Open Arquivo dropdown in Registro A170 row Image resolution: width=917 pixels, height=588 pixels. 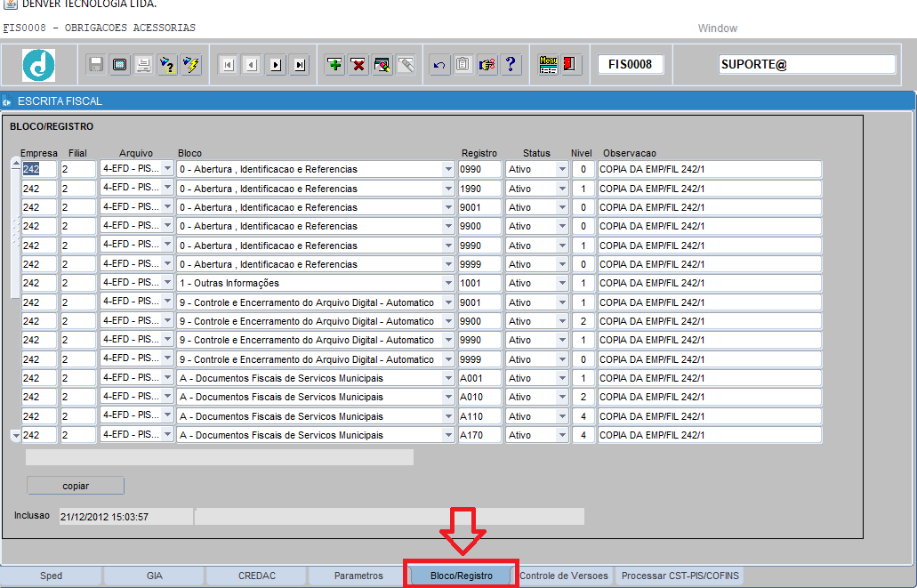coord(168,435)
